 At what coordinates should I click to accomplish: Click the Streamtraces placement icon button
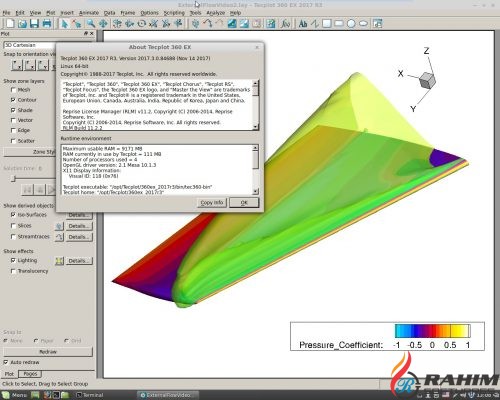click(59, 237)
